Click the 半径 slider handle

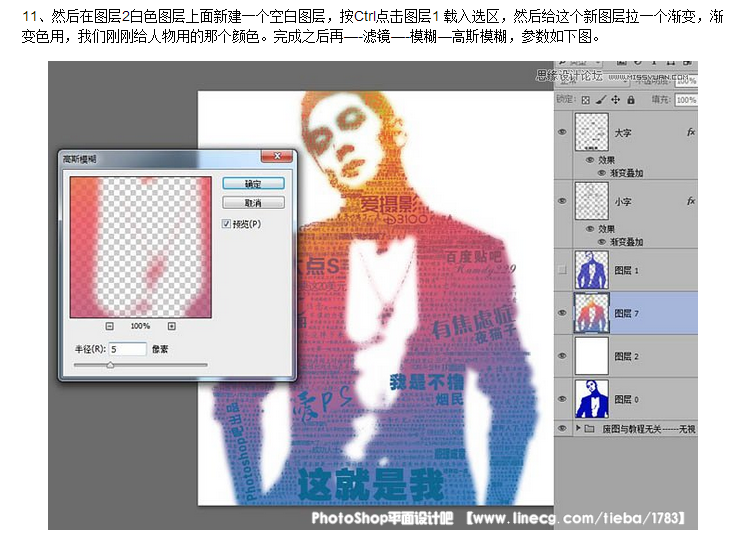click(110, 365)
